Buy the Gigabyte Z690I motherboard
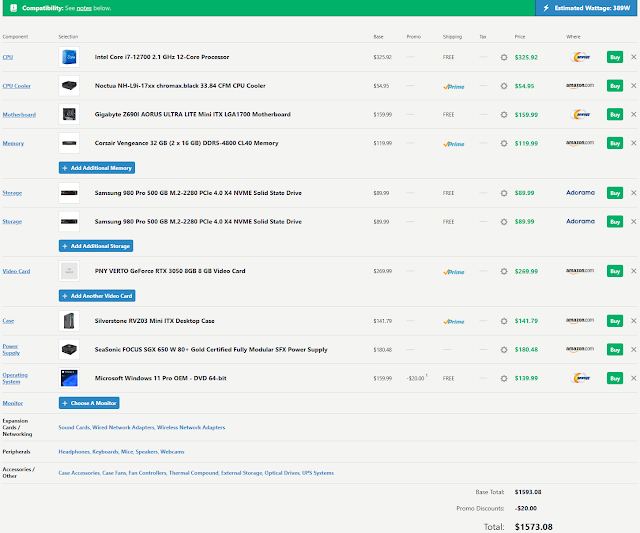640x533 pixels. coord(615,114)
